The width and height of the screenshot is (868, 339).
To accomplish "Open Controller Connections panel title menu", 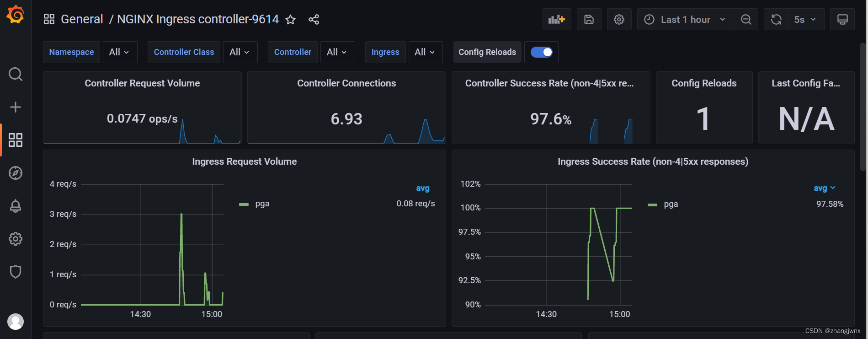I will click(346, 83).
